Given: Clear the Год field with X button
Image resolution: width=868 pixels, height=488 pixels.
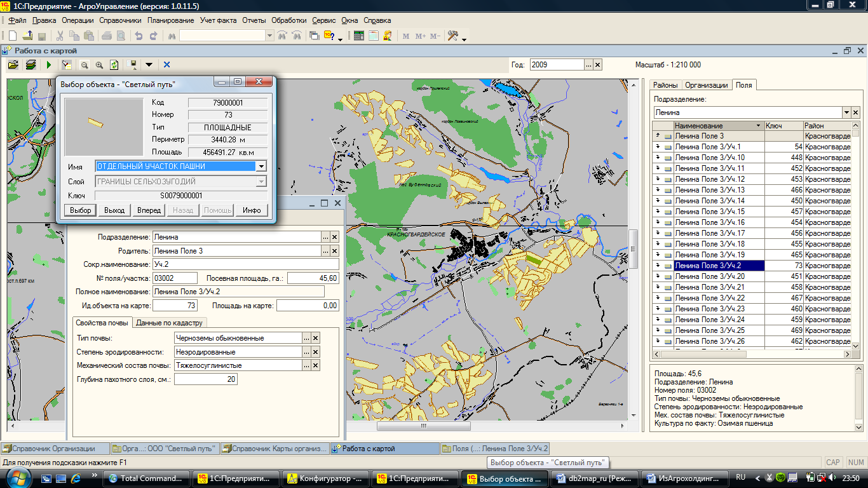Looking at the screenshot, I should coord(597,65).
